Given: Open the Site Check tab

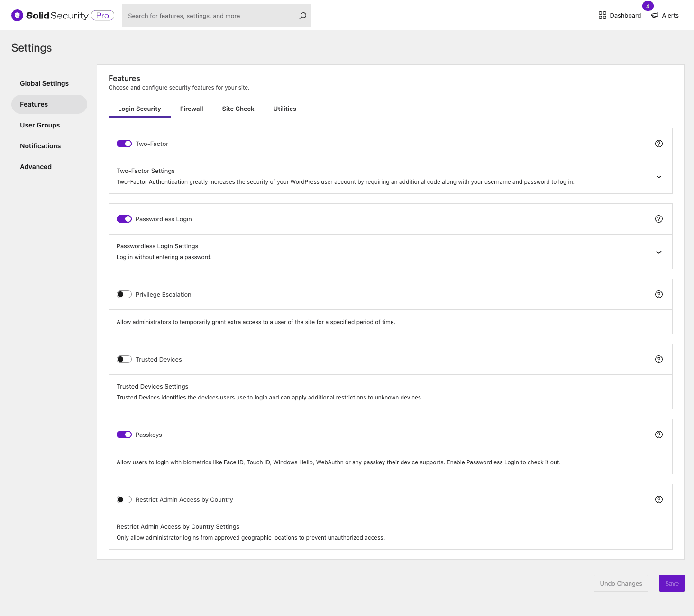Looking at the screenshot, I should [238, 109].
